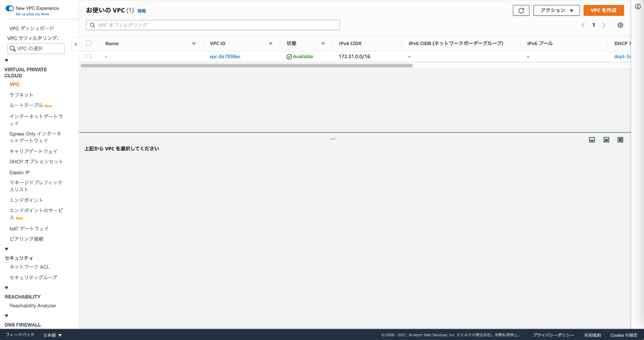Collapse the sidebar with the left arrow
644x340 pixels.
click(x=75, y=44)
